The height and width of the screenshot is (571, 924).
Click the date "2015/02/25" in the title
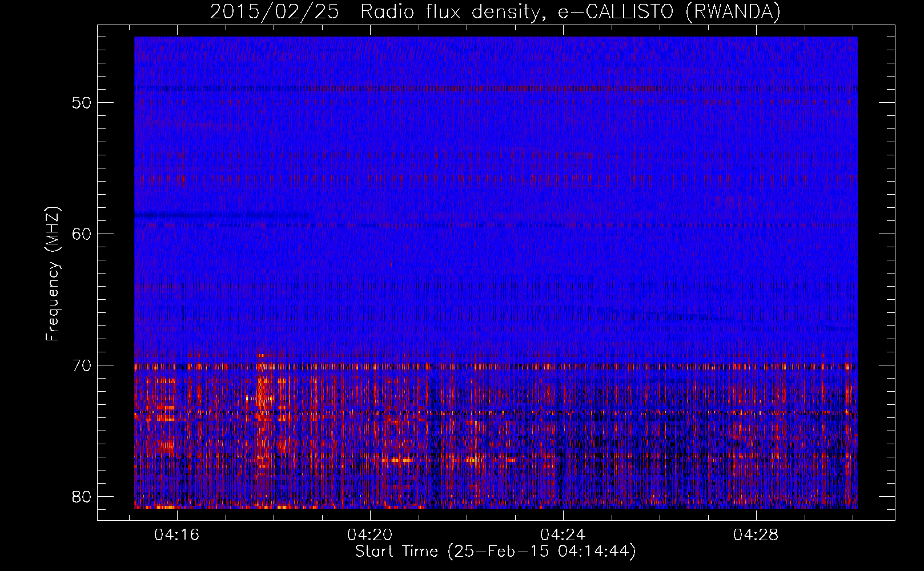[275, 11]
